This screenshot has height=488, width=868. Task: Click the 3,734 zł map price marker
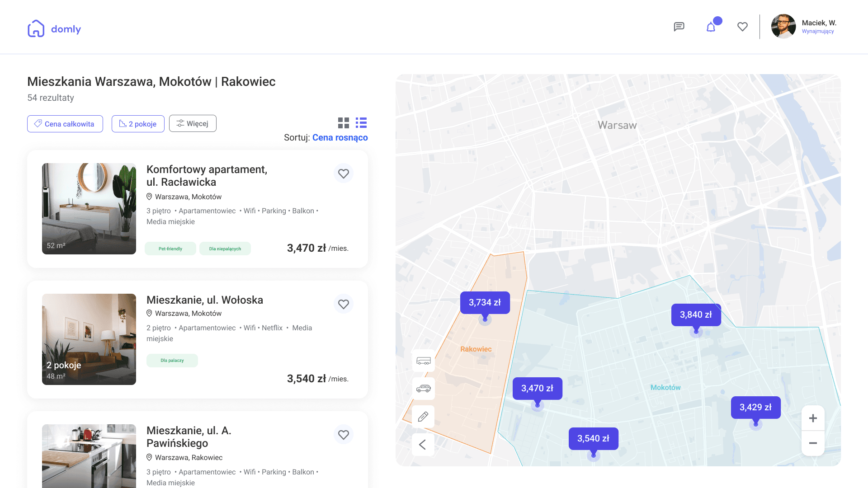click(485, 302)
